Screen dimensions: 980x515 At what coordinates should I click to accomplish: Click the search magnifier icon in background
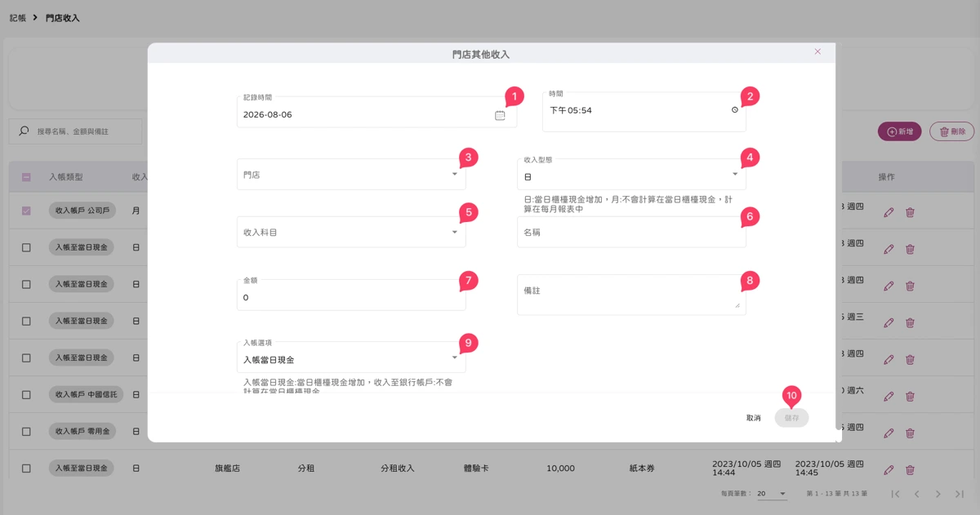(24, 131)
